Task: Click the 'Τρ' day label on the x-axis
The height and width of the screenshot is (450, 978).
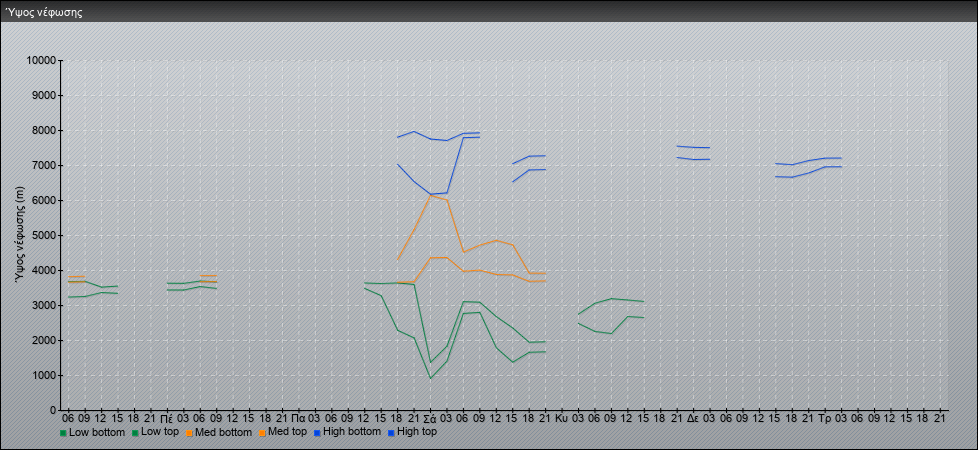Action: pos(825,418)
